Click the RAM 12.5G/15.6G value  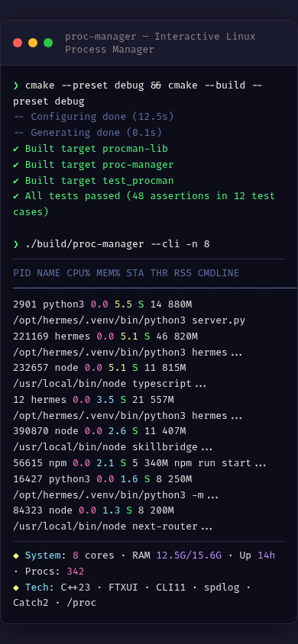189,555
